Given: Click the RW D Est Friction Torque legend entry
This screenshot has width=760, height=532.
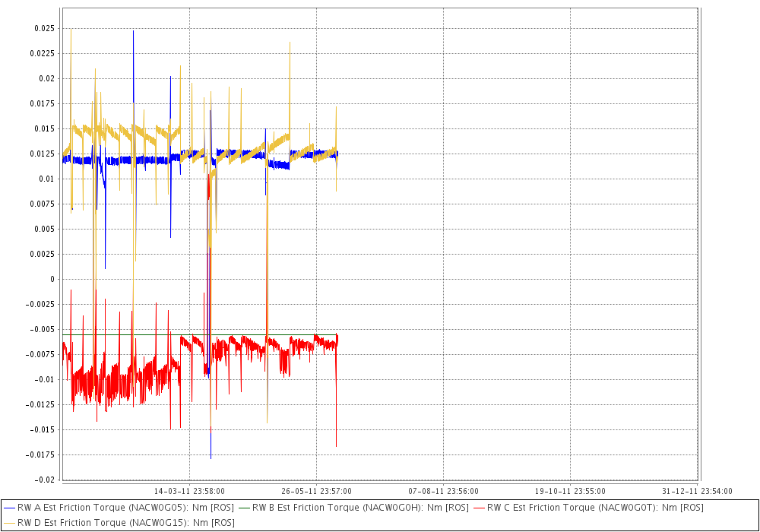Looking at the screenshot, I should [x=119, y=523].
